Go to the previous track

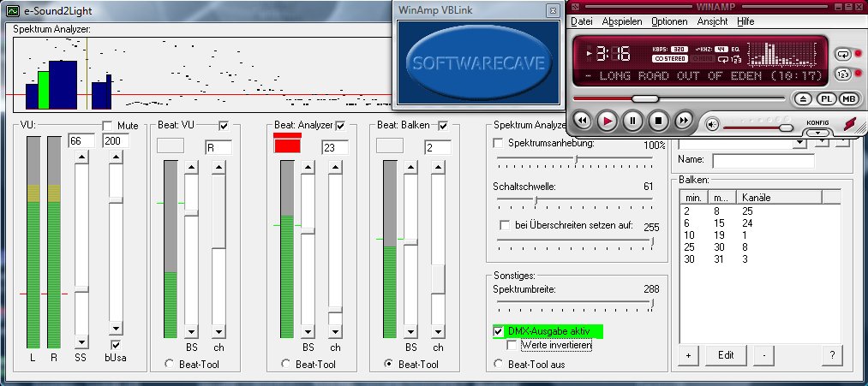pyautogui.click(x=581, y=121)
